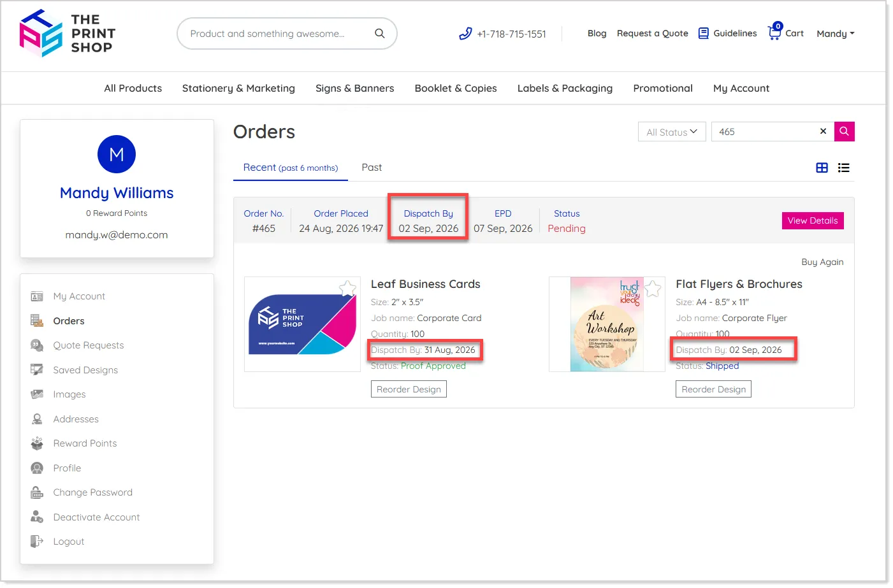893x588 pixels.
Task: Open All Products menu
Action: (133, 89)
